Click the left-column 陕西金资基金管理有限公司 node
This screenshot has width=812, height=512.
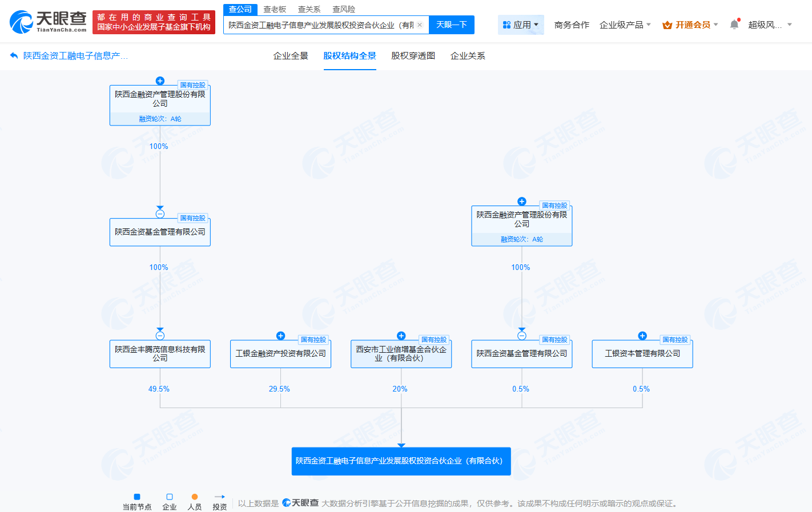(160, 232)
